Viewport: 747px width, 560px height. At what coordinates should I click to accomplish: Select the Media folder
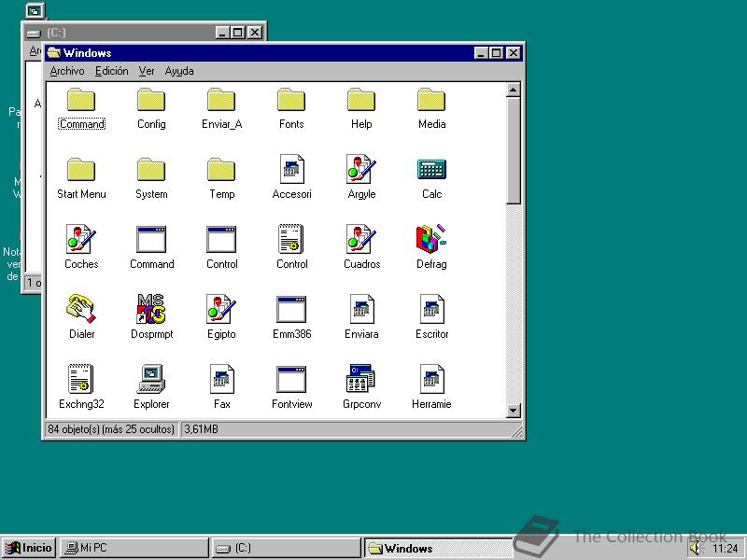431,100
